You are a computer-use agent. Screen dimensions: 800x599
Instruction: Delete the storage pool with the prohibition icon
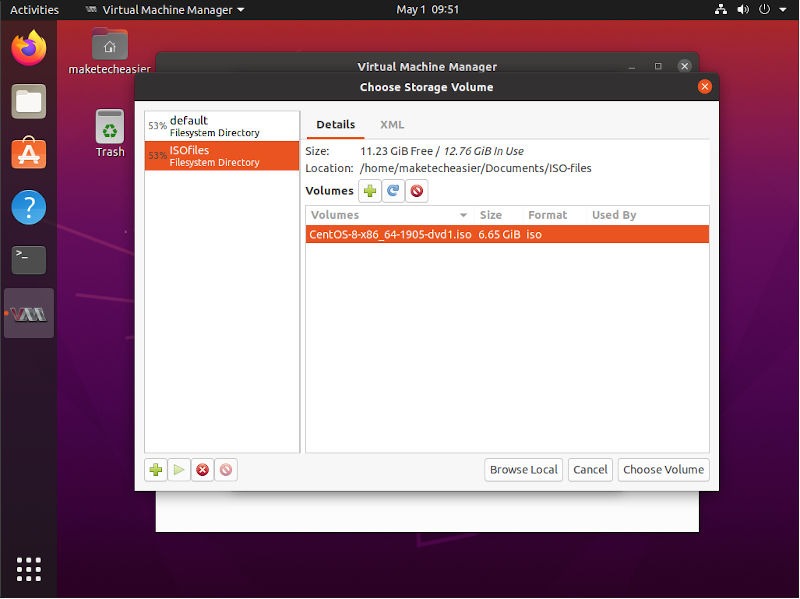[x=223, y=470]
